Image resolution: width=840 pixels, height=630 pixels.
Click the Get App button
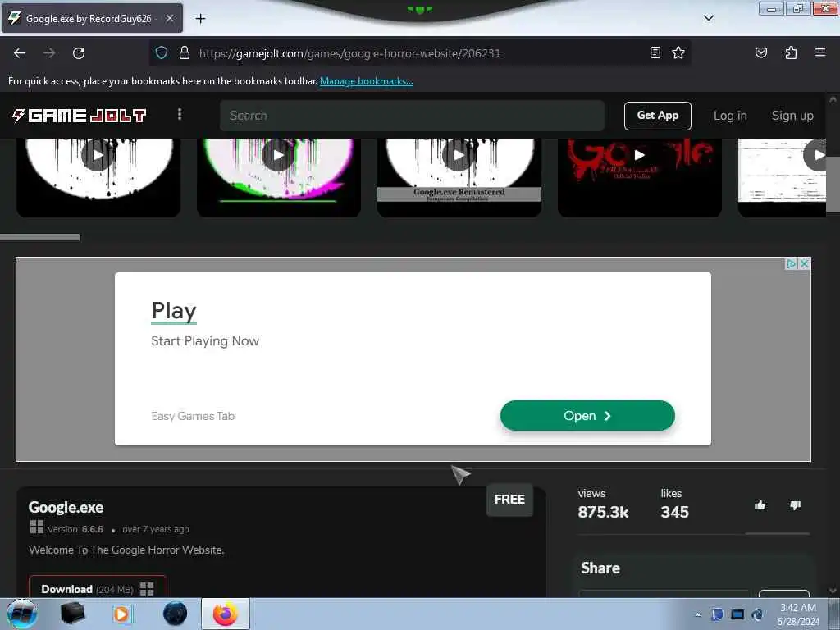click(x=657, y=116)
